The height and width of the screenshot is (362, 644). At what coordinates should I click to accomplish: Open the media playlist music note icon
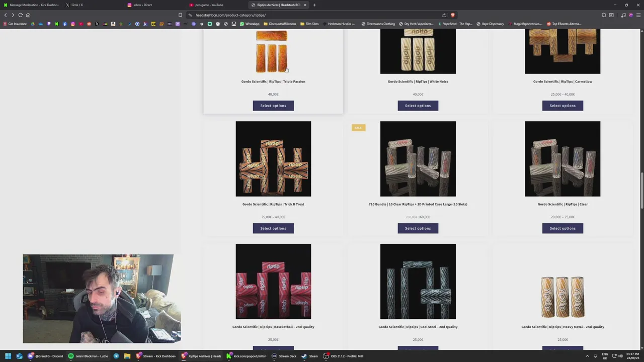tap(624, 15)
